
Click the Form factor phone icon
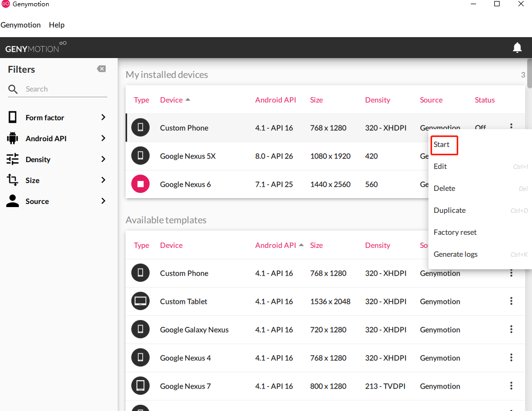pos(13,117)
